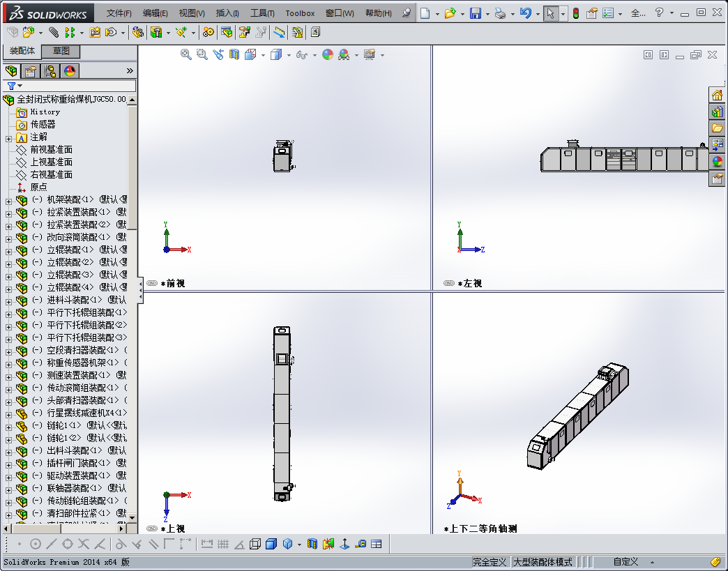Click the Assembly Features icon

(156, 32)
